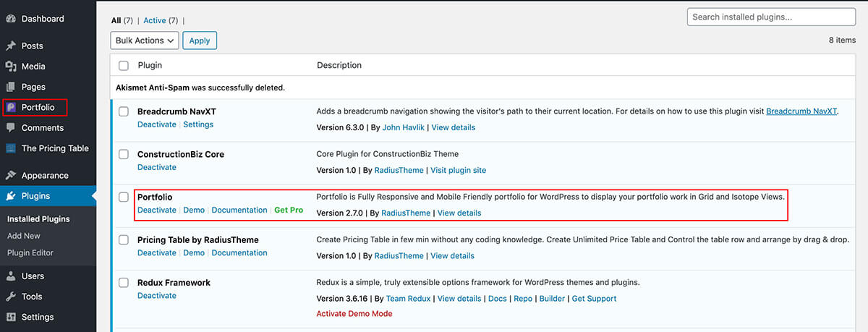This screenshot has height=332, width=868.
Task: View details for Pricing Table plugin
Action: click(x=453, y=256)
